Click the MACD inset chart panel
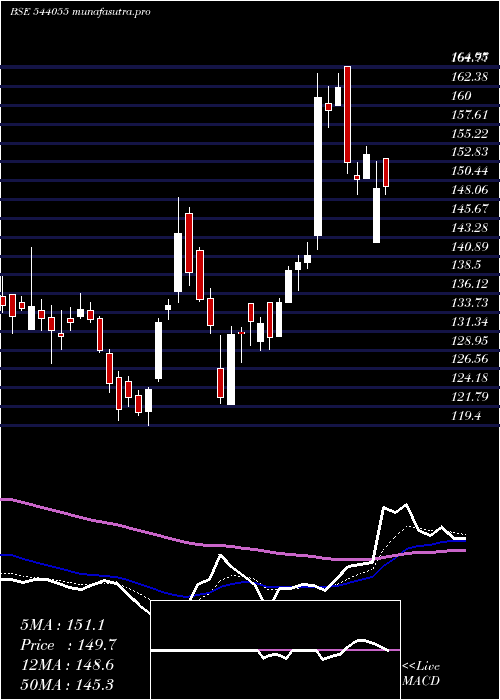The width and height of the screenshot is (500, 700). point(275,650)
